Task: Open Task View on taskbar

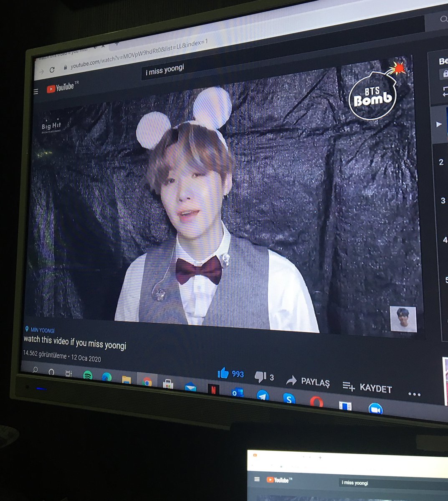Action: click(68, 373)
